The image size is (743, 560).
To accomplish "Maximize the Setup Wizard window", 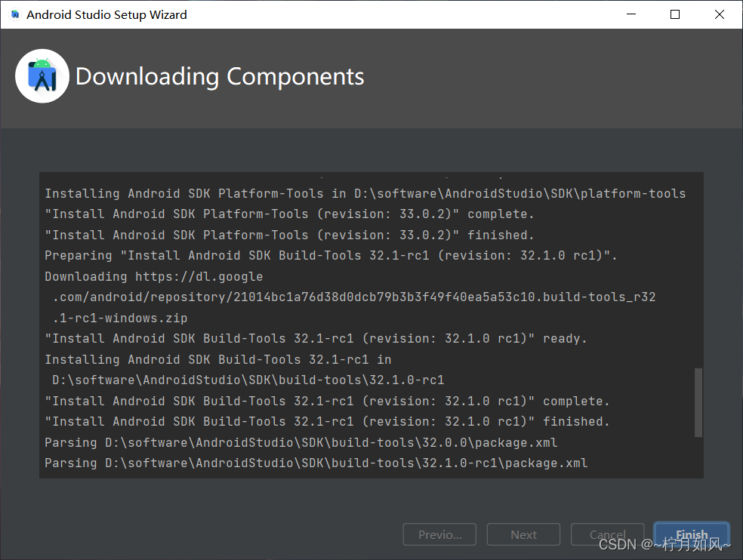I will coord(675,14).
